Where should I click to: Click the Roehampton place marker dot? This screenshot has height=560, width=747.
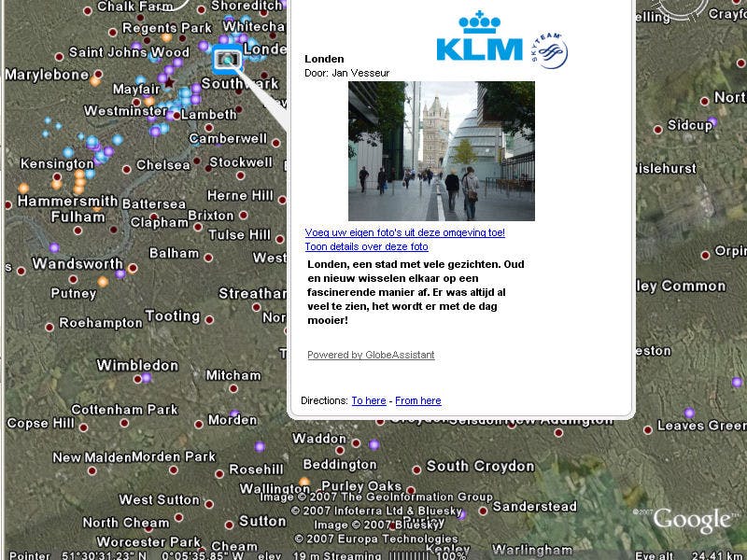[49, 327]
